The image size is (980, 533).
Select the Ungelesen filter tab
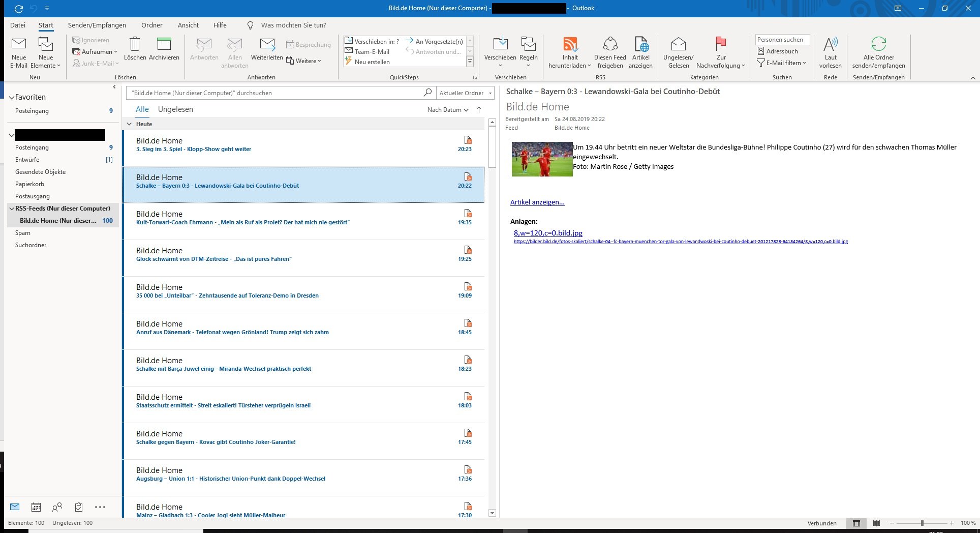(175, 109)
